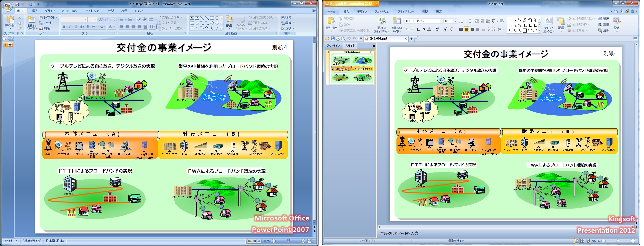Open the 挿入 tab in PowerPoint

coord(35,11)
